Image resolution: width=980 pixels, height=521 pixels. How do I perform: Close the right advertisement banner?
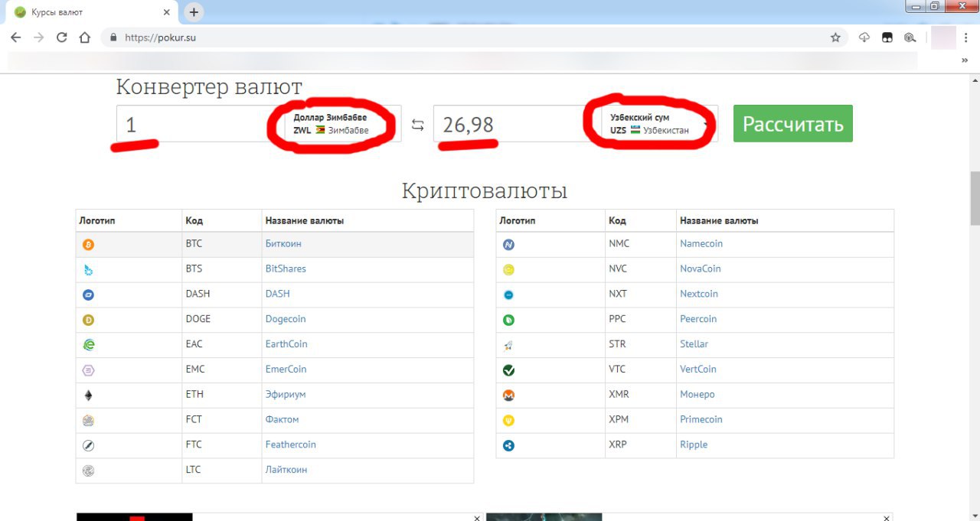[x=887, y=518]
